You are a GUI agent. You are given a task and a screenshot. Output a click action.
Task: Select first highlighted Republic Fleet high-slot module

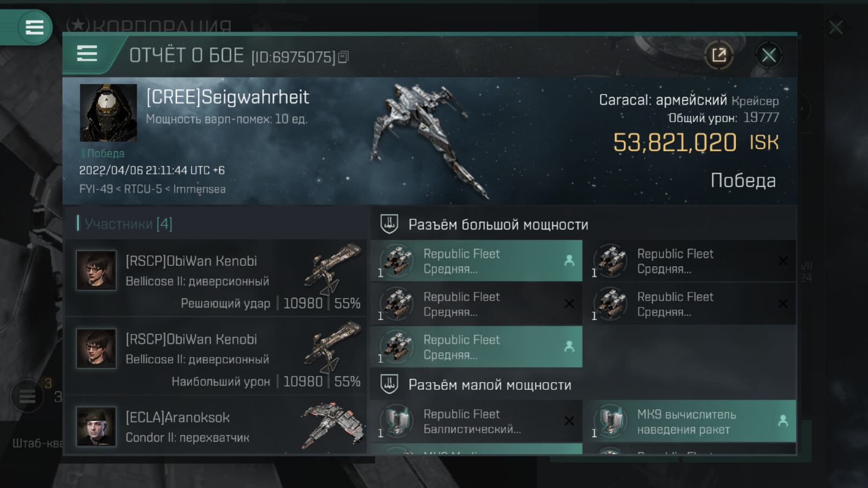tap(476, 261)
